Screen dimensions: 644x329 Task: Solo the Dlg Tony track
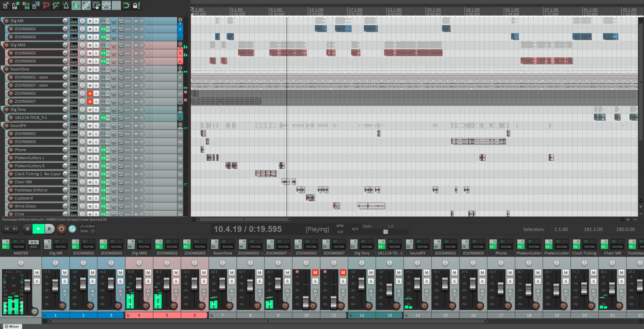(96, 110)
